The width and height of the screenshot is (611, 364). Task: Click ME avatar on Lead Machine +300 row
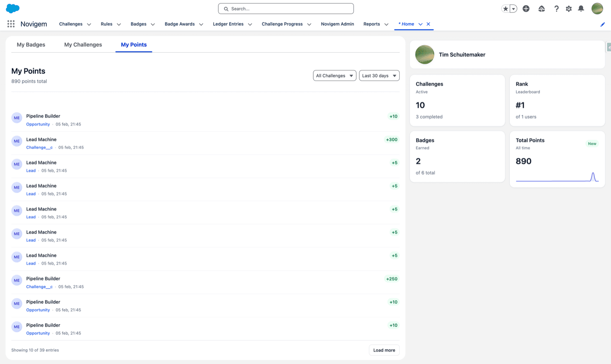[x=17, y=141]
